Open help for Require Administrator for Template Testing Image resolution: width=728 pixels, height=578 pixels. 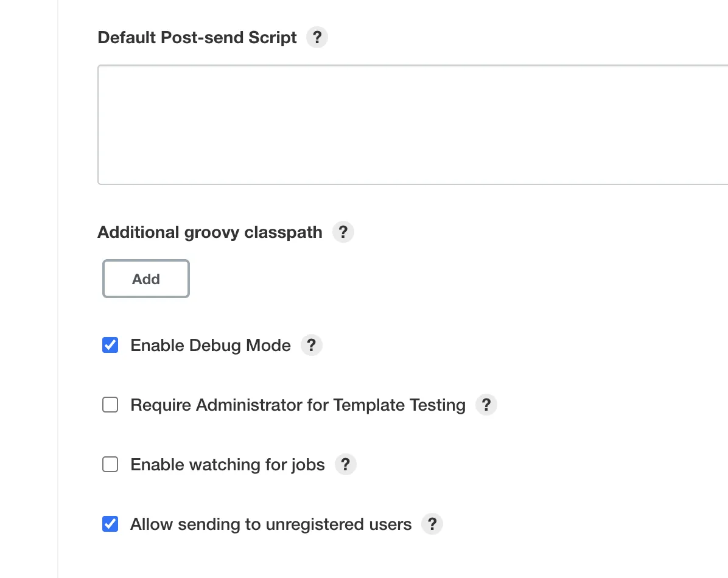[x=486, y=405]
